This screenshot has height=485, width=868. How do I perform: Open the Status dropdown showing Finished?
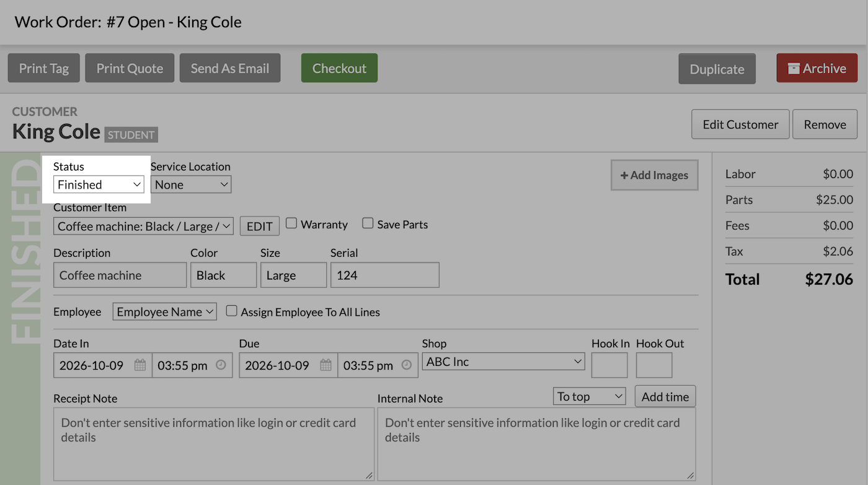click(x=99, y=184)
